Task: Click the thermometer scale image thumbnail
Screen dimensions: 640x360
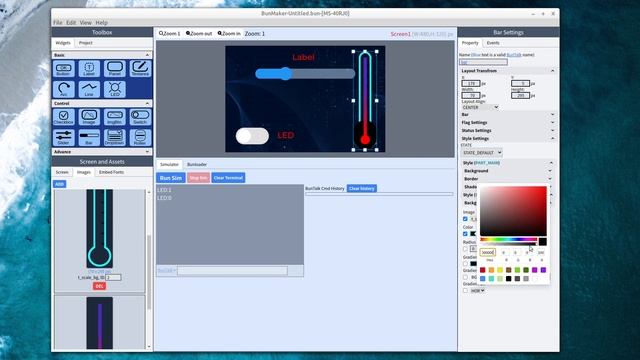Action: pyautogui.click(x=99, y=229)
